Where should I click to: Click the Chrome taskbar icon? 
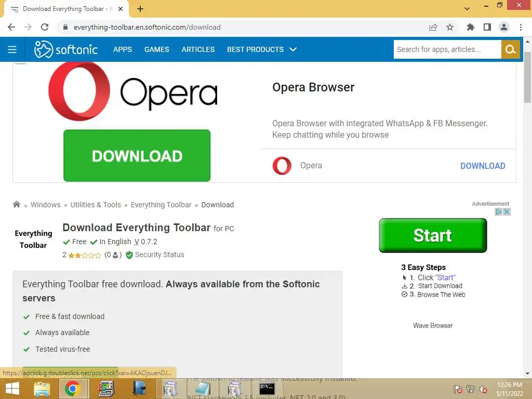tap(73, 389)
